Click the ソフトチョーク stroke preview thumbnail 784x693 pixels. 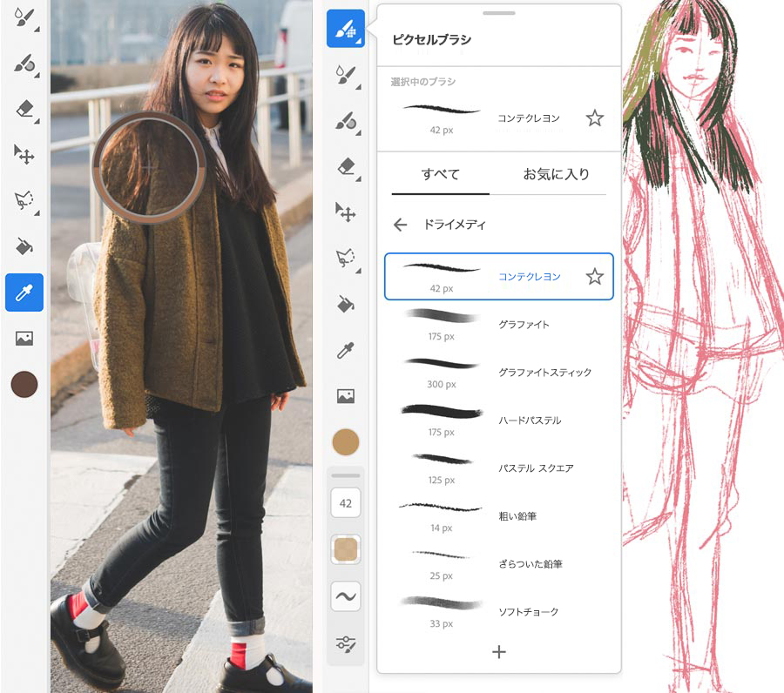pyautogui.click(x=441, y=603)
